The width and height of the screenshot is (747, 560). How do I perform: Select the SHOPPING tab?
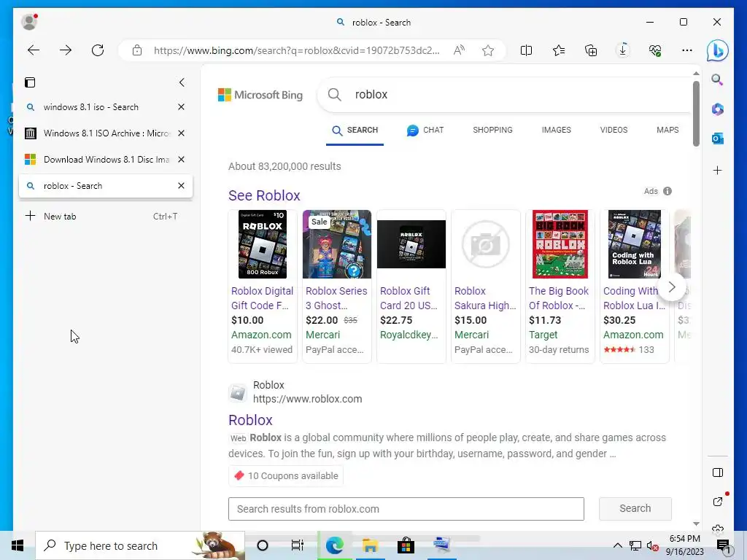pyautogui.click(x=492, y=130)
